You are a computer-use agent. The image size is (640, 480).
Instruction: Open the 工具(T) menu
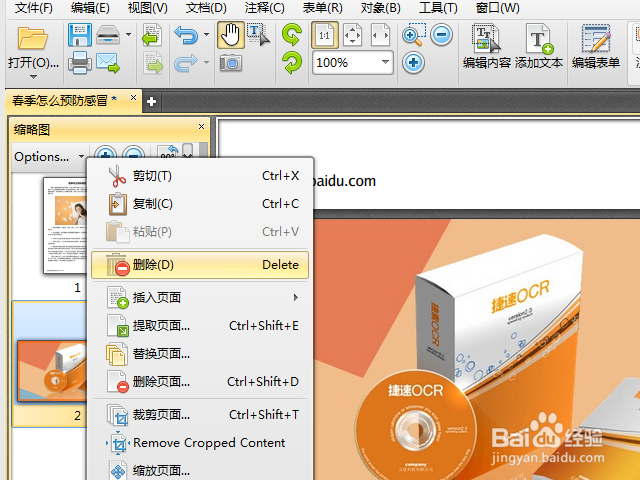click(x=438, y=8)
